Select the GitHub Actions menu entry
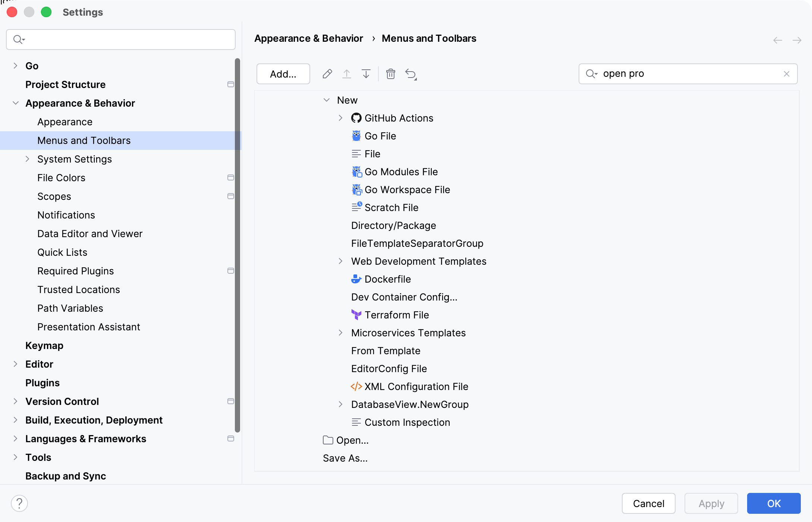Image resolution: width=812 pixels, height=522 pixels. click(399, 118)
